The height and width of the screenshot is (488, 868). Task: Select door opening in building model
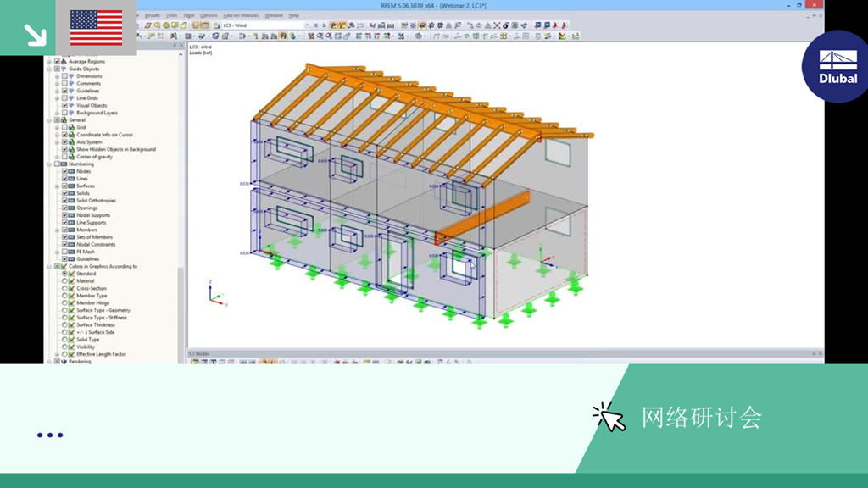tap(399, 260)
